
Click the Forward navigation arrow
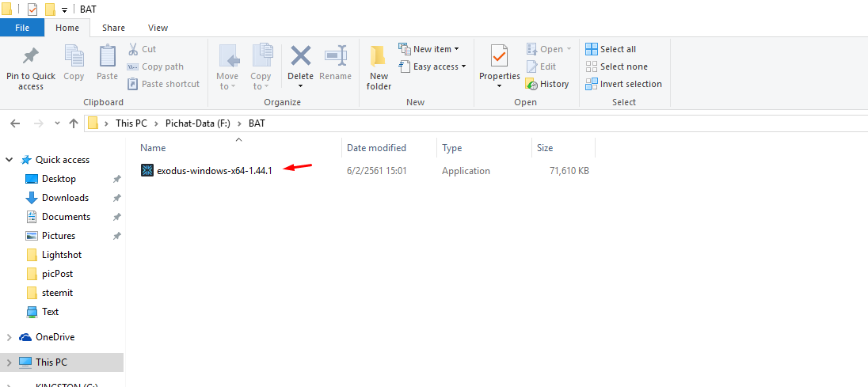[x=38, y=123]
